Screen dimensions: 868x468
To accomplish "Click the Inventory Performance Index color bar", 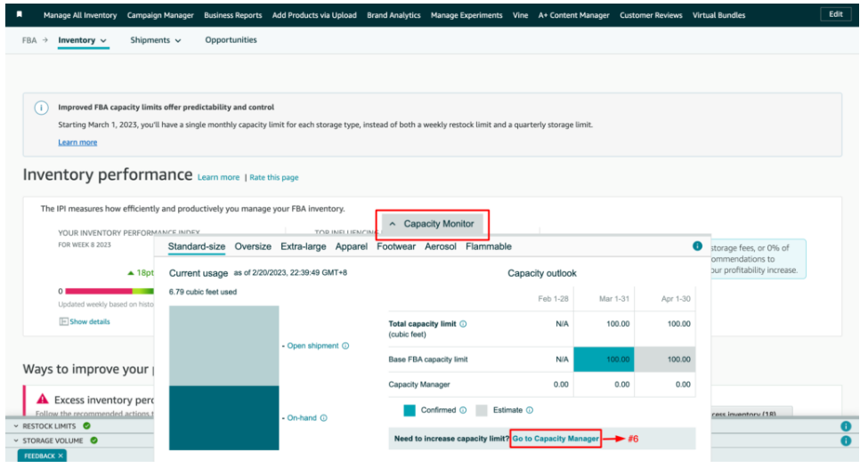I will (109, 291).
